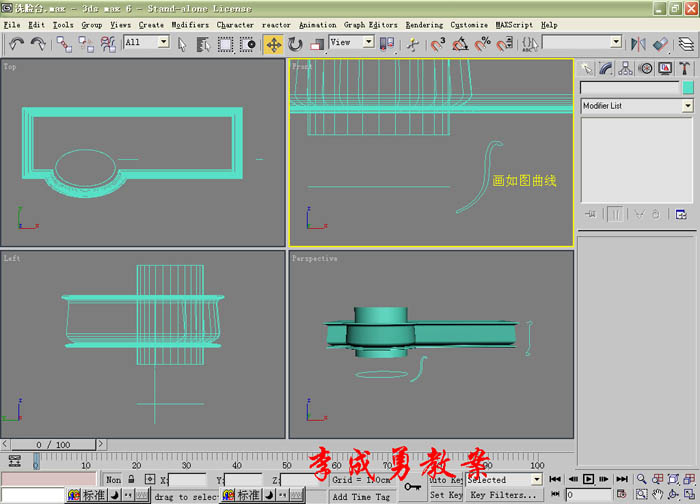Toggle Window/Crossing selection mode
Screen dimensions: 700x504
(248, 44)
